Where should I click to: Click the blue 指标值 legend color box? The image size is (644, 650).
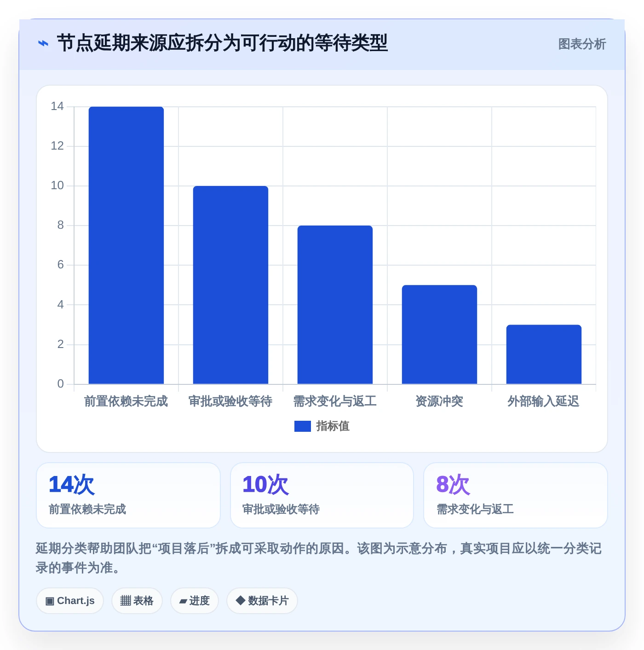pos(303,426)
